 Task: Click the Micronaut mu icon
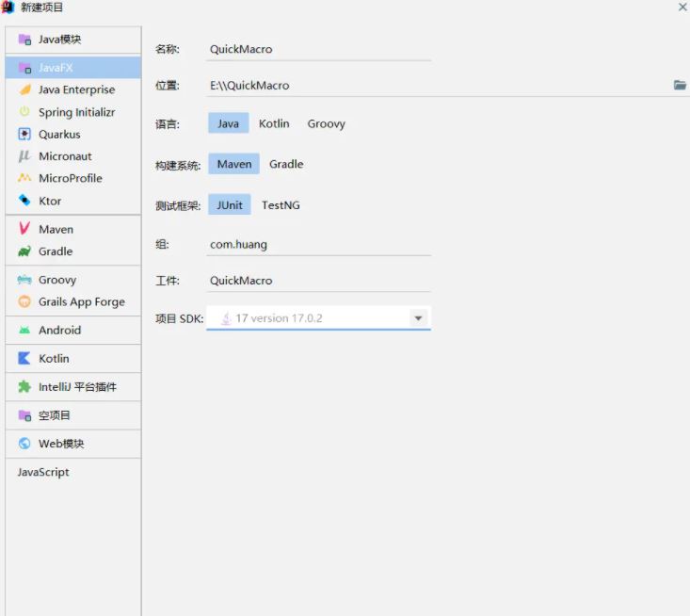(x=24, y=156)
